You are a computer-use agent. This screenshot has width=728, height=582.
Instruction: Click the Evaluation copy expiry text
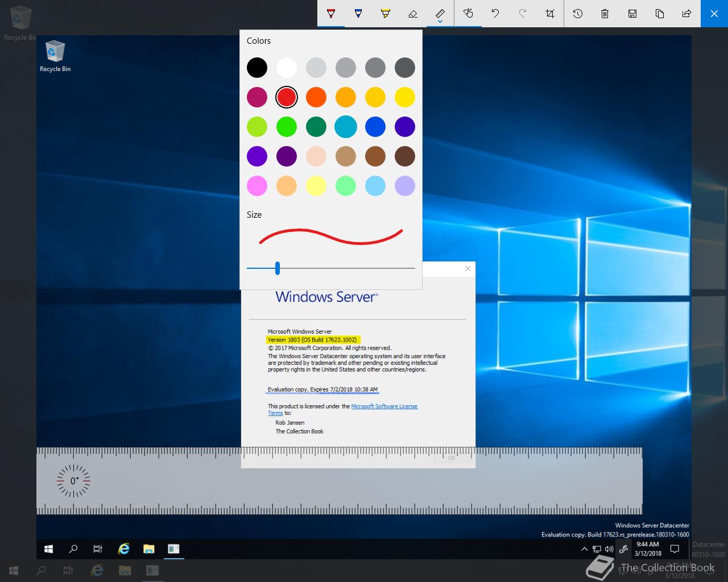(322, 389)
